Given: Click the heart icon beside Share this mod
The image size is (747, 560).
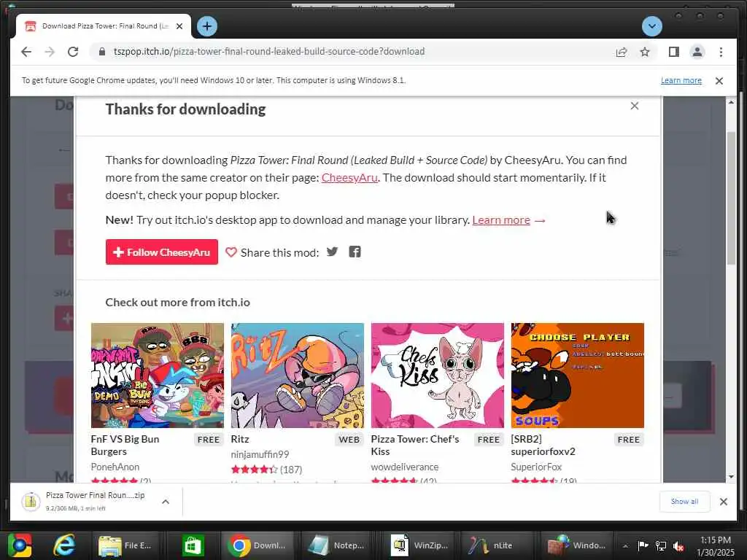Looking at the screenshot, I should point(231,252).
